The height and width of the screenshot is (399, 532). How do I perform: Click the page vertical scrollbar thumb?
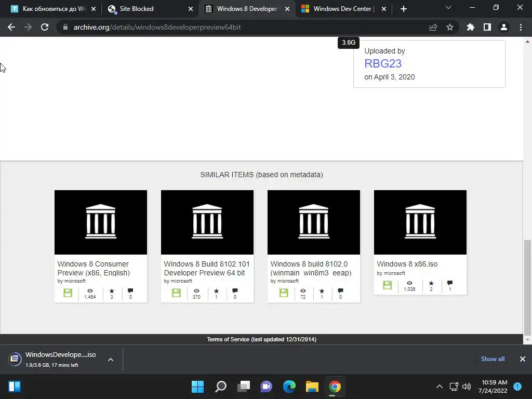click(x=527, y=287)
